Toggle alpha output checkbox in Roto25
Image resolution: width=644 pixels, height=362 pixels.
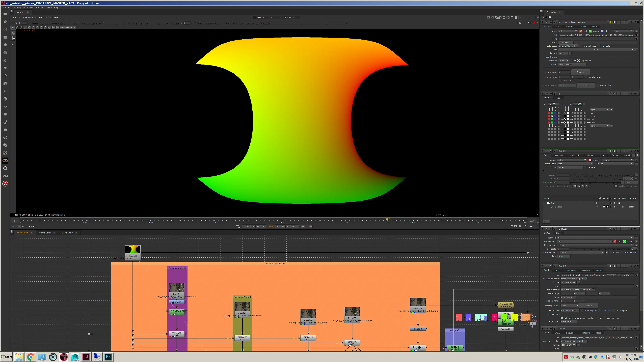tap(590, 160)
